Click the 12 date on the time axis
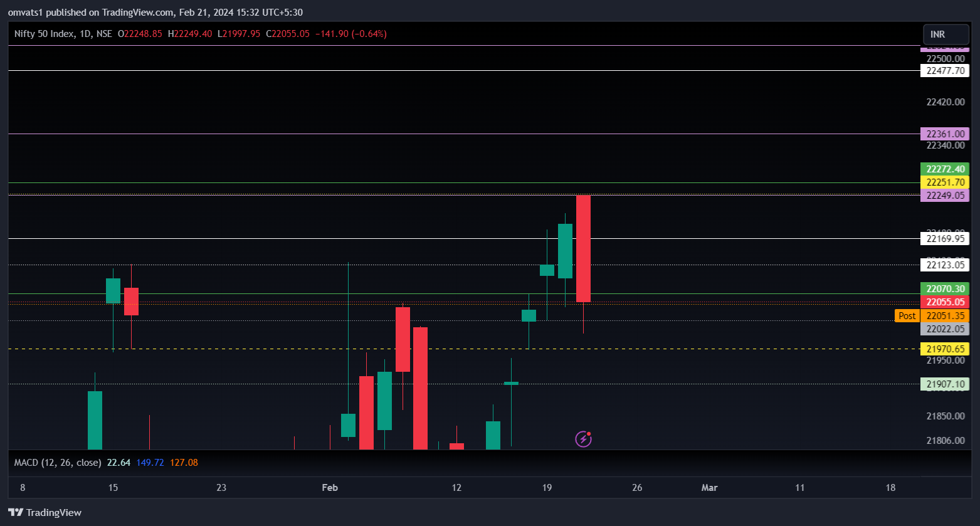 pyautogui.click(x=456, y=488)
